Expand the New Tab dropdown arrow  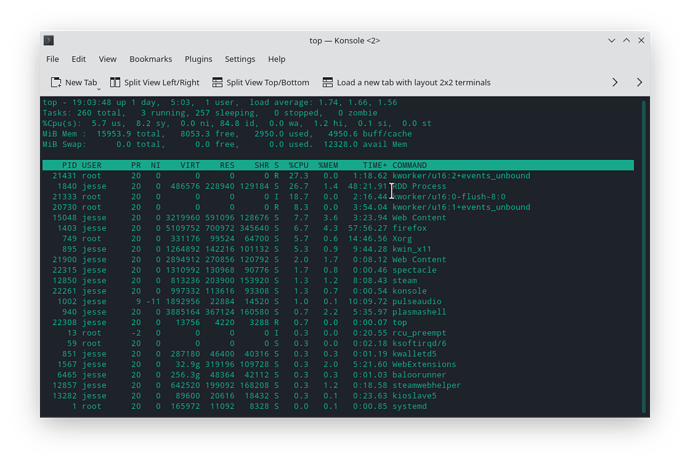99,89
